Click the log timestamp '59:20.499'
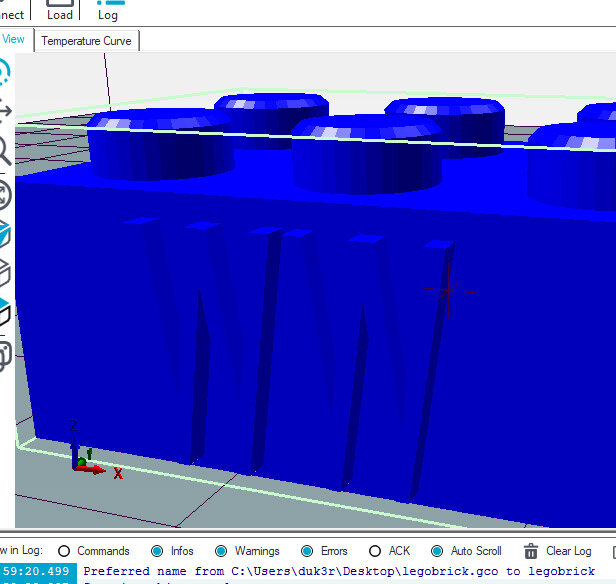The image size is (616, 584). click(36, 571)
